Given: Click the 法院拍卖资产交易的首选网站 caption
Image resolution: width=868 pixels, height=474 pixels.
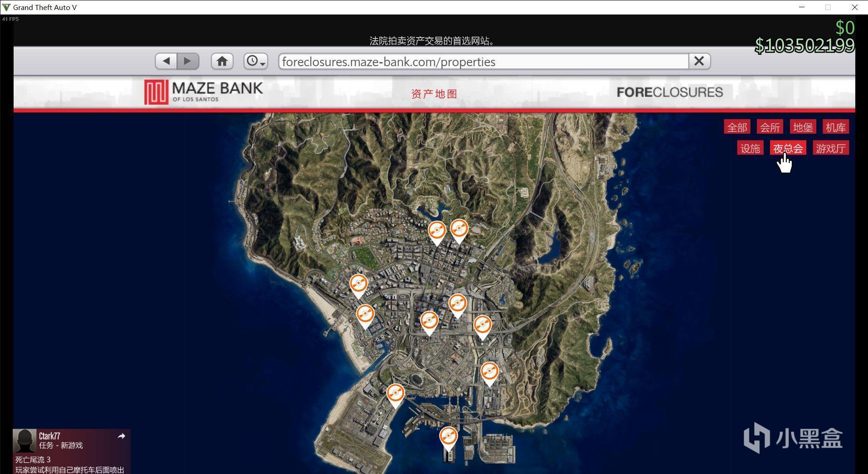Looking at the screenshot, I should pos(432,41).
